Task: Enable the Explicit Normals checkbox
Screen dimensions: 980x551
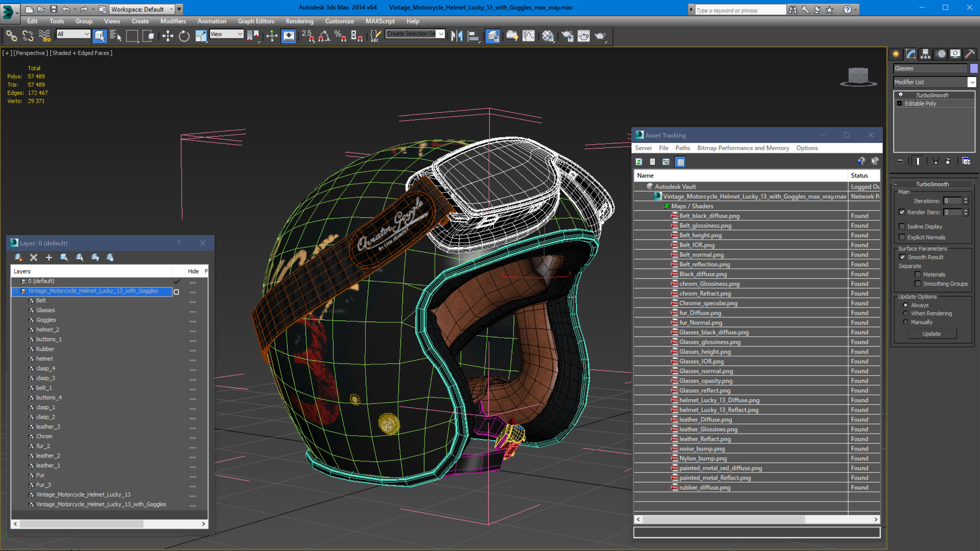Action: point(902,237)
